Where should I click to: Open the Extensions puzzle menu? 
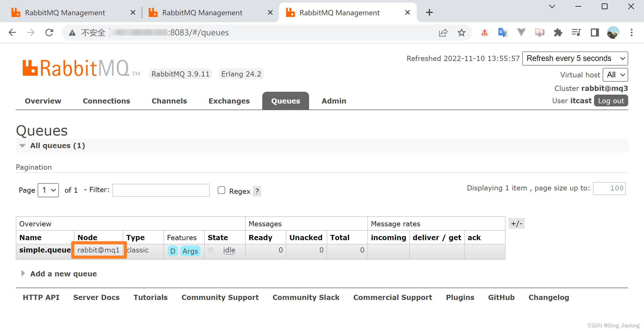pos(558,32)
